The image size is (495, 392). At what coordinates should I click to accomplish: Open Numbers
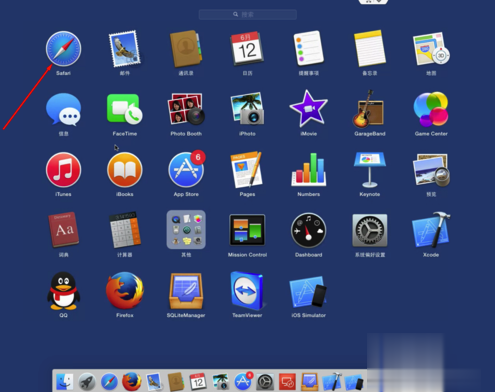pos(309,170)
